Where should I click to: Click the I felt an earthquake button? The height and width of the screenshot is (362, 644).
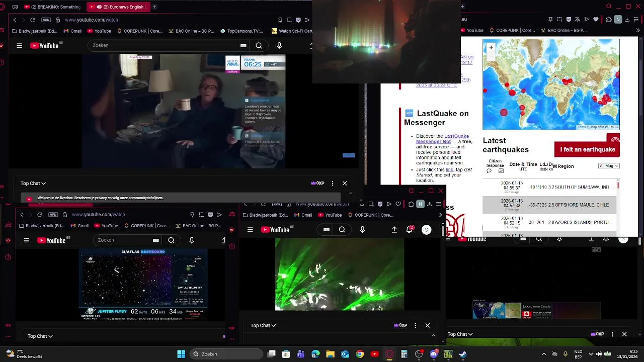(587, 149)
